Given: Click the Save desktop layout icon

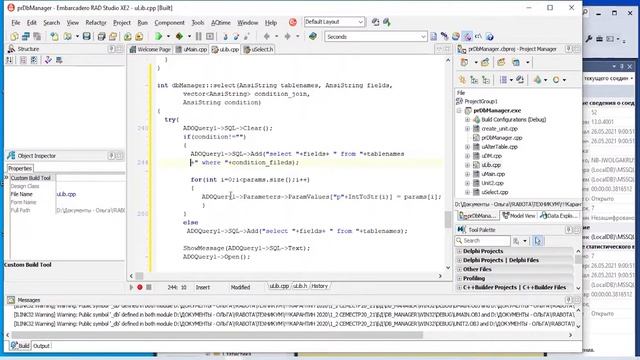Looking at the screenshot, I should click(376, 22).
